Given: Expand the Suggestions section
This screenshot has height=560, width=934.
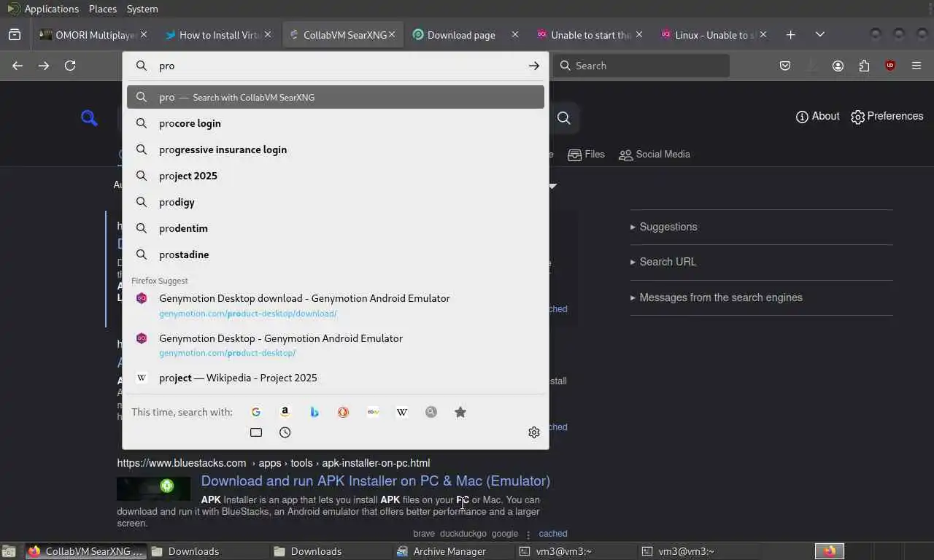Looking at the screenshot, I should [664, 227].
